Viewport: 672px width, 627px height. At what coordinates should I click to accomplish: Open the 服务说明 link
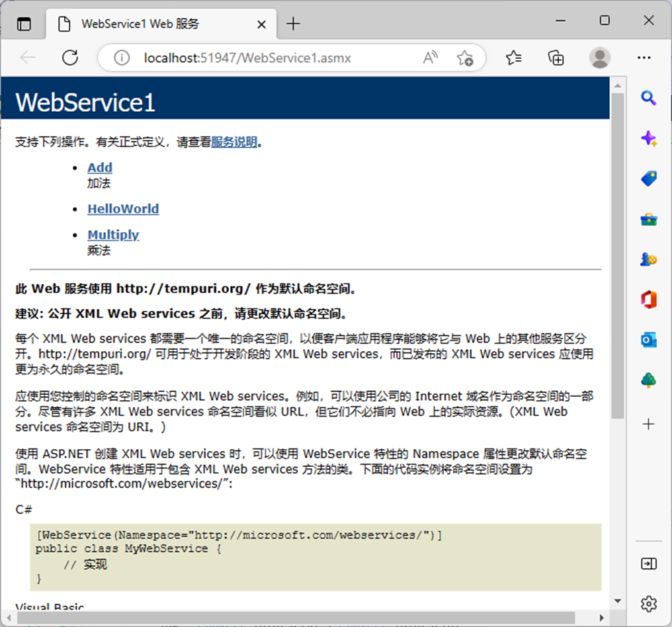[x=234, y=142]
